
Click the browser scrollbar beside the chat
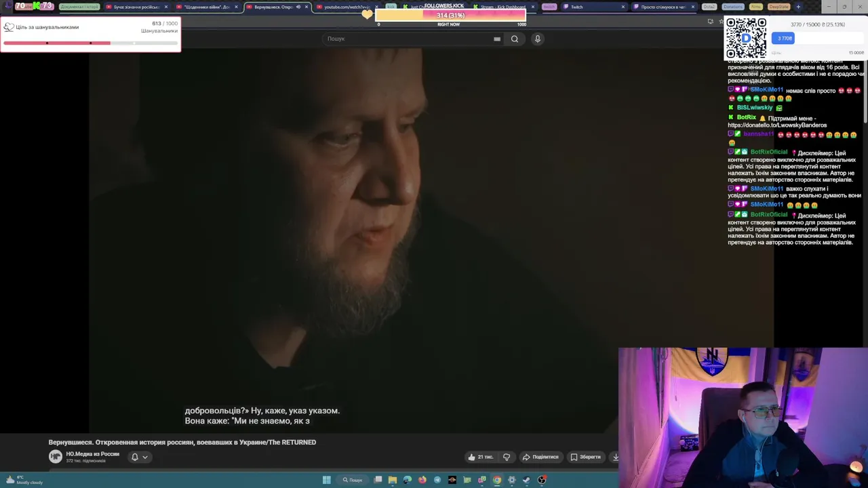tap(865, 91)
